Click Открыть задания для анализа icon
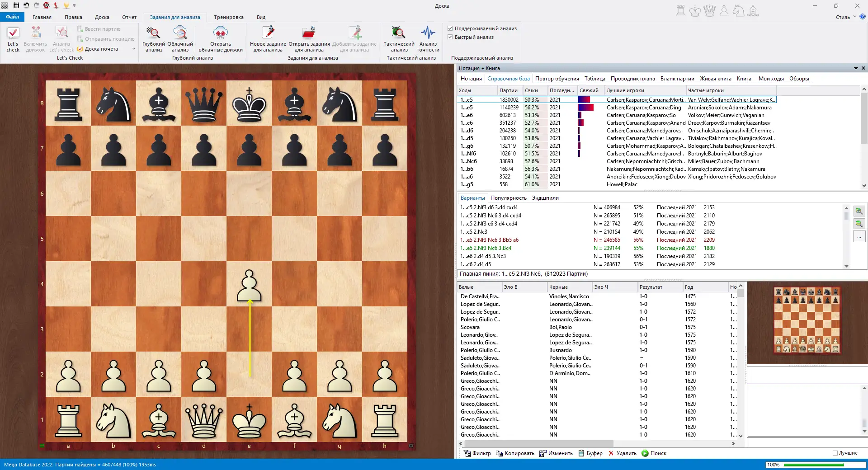Viewport: 868px width, 470px height. 309,33
